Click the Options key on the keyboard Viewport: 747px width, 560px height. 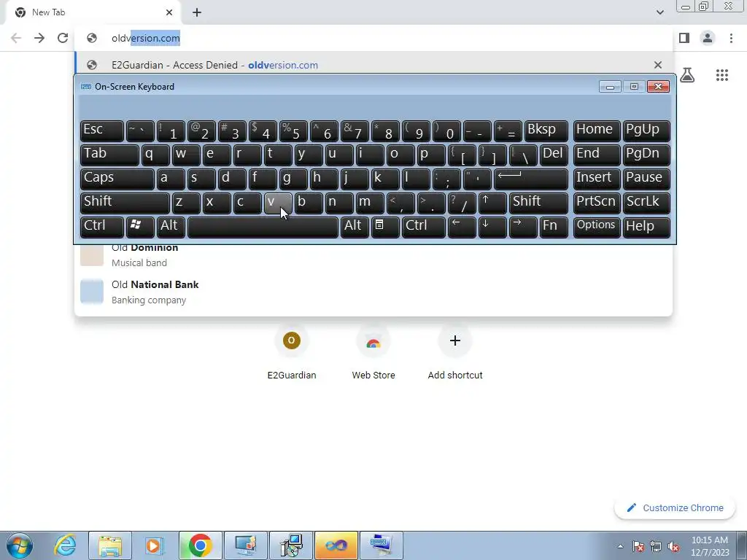(x=597, y=227)
